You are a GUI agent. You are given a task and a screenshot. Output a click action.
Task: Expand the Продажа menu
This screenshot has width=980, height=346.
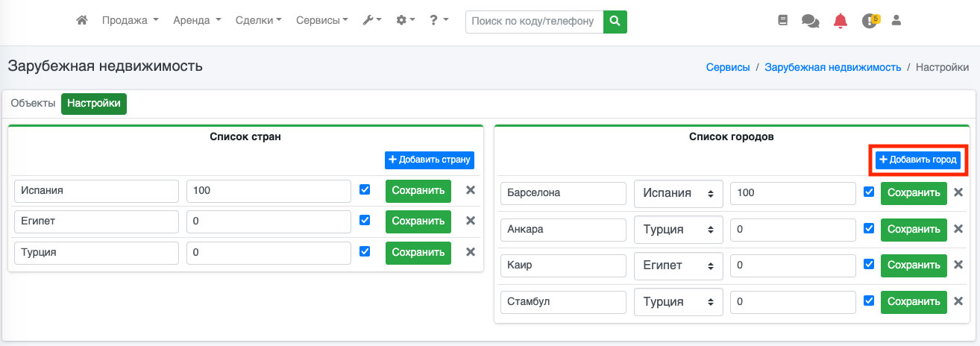(x=130, y=21)
